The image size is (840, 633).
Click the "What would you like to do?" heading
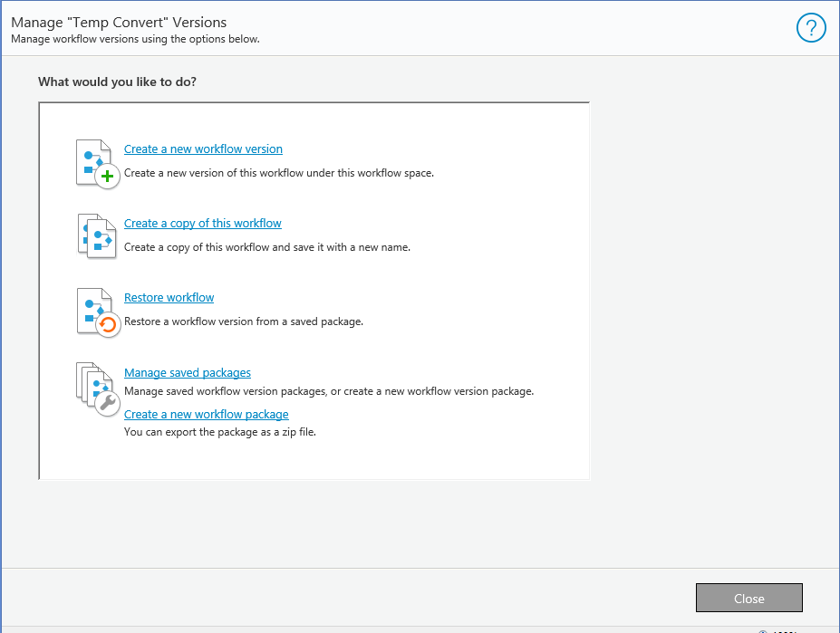pyautogui.click(x=118, y=82)
